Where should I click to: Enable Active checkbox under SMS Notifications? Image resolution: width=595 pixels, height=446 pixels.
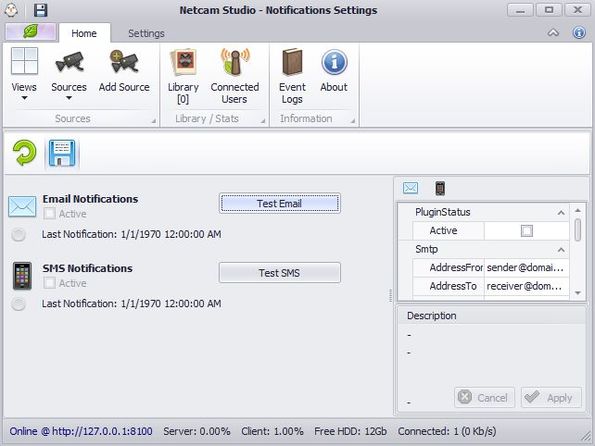click(x=49, y=283)
